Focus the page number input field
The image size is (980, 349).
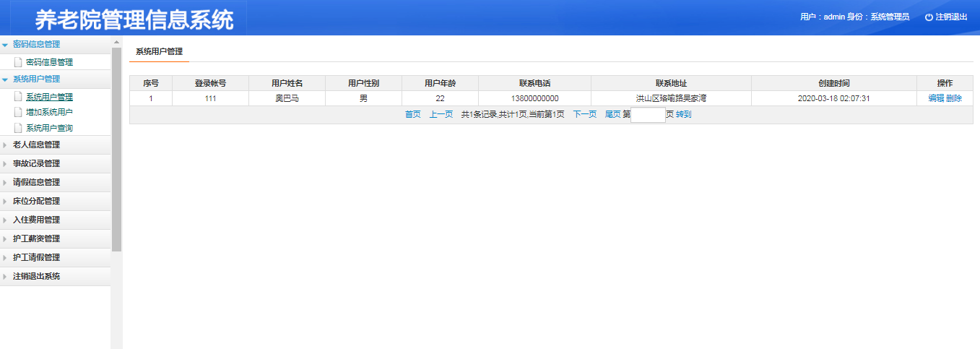tap(648, 115)
